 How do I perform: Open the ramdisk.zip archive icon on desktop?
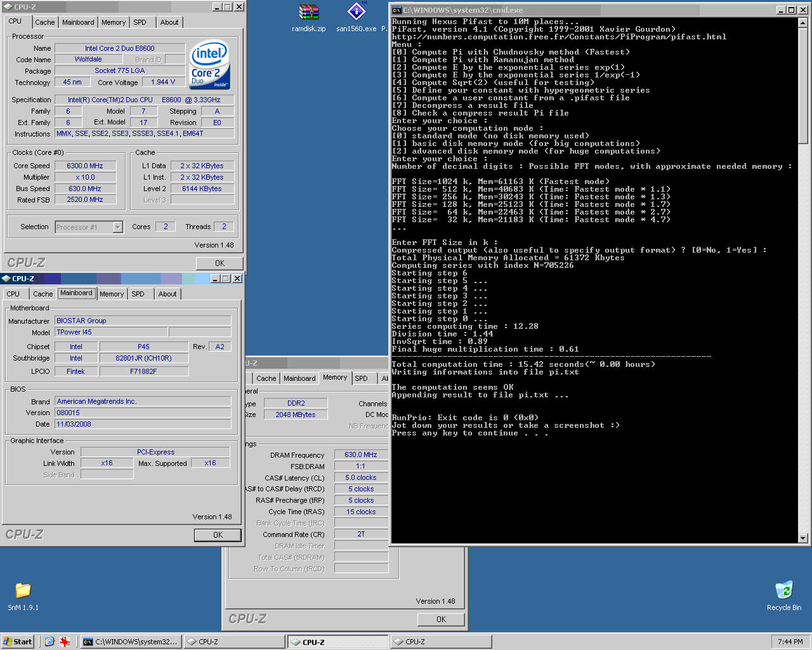pyautogui.click(x=309, y=13)
